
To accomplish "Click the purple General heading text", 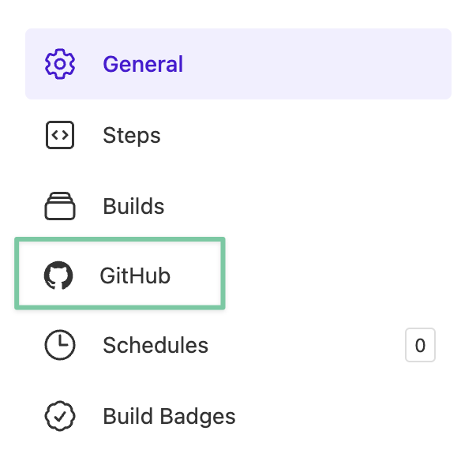I will pyautogui.click(x=143, y=64).
